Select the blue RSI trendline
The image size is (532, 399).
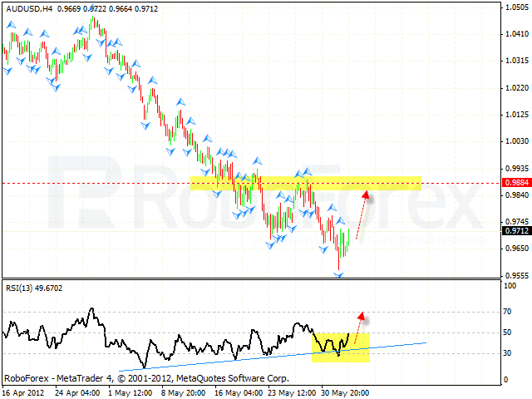click(273, 357)
